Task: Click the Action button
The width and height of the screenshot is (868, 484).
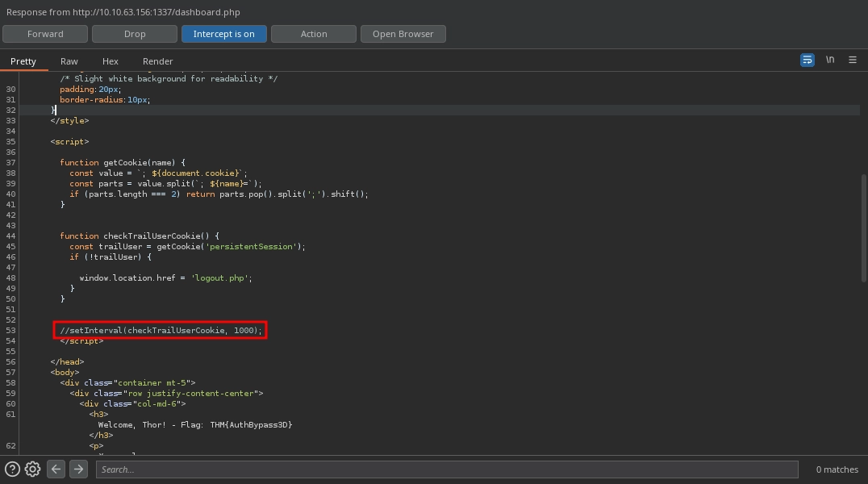Action: click(314, 33)
